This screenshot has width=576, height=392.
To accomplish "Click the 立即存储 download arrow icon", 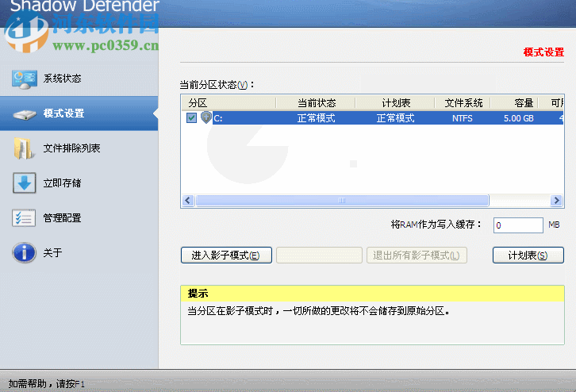I will tap(25, 183).
